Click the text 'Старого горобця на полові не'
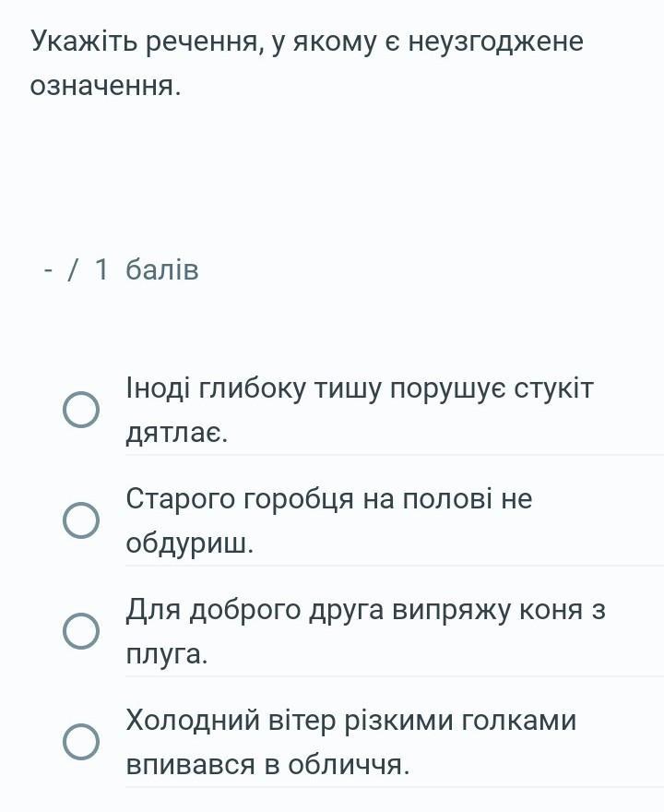 tap(329, 498)
